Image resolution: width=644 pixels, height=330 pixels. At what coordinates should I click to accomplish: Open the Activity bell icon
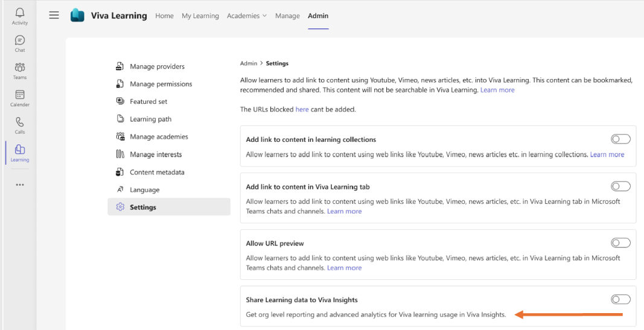(x=20, y=13)
